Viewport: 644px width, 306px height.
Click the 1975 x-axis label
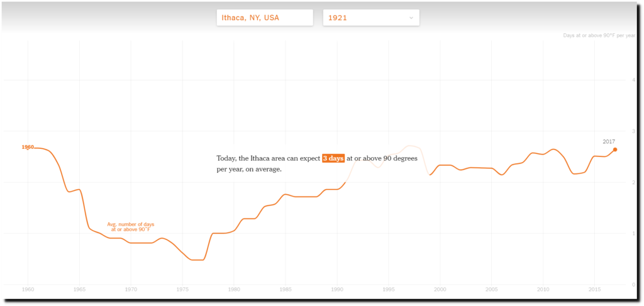(x=182, y=290)
